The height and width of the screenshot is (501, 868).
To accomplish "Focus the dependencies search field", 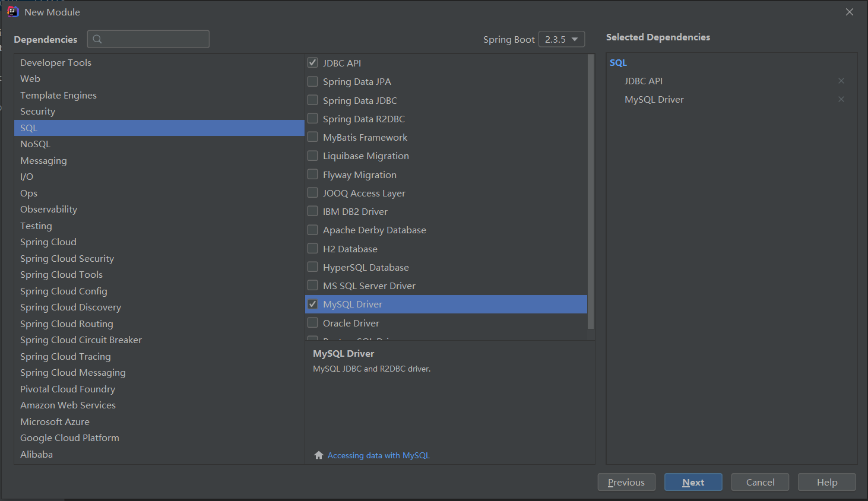I will coord(148,39).
